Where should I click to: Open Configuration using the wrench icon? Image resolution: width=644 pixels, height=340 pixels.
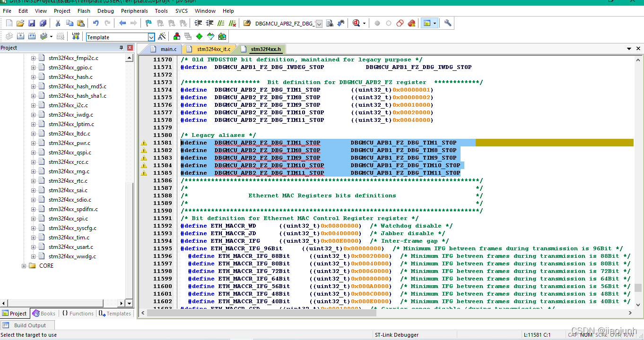[448, 23]
